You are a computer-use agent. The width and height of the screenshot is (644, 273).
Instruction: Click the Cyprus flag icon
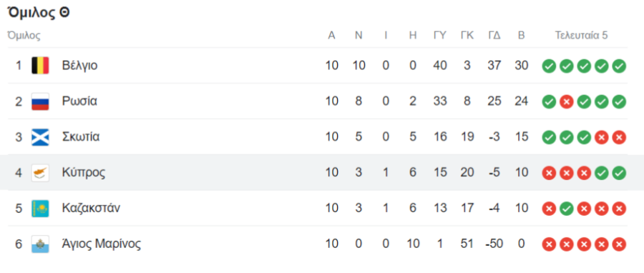(40, 172)
